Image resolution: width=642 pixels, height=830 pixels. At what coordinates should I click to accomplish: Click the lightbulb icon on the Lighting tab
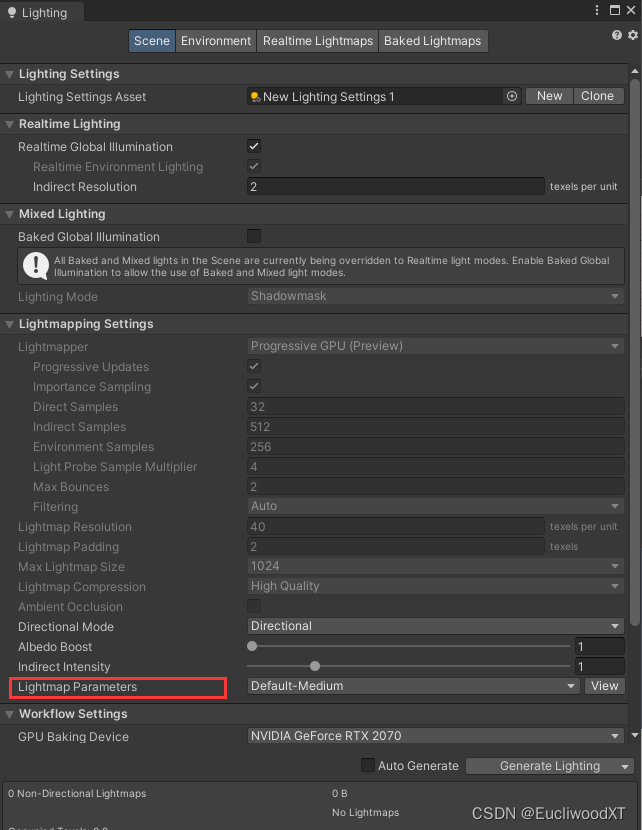(x=12, y=13)
